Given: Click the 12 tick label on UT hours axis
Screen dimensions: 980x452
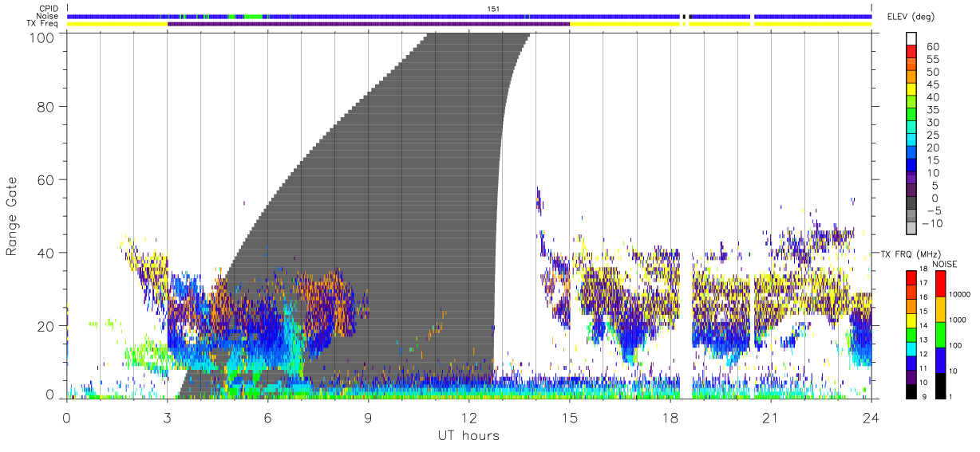Looking at the screenshot, I should [x=469, y=417].
